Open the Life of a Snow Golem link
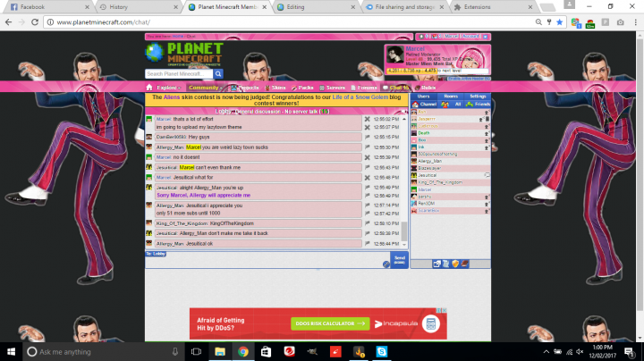Image resolution: width=644 pixels, height=361 pixels. tap(360, 97)
